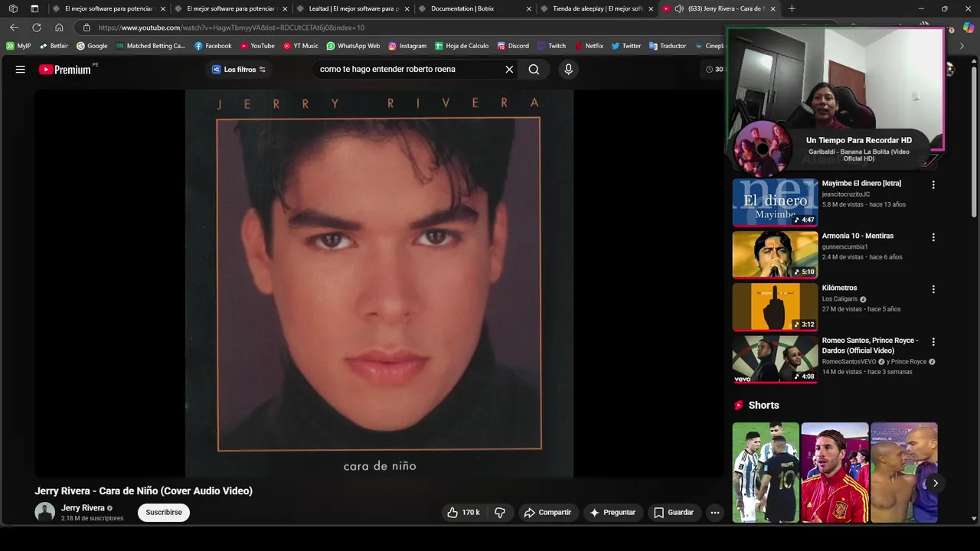Viewport: 980px width, 551px height.
Task: Click the YouTube URL address bar
Action: [x=231, y=28]
